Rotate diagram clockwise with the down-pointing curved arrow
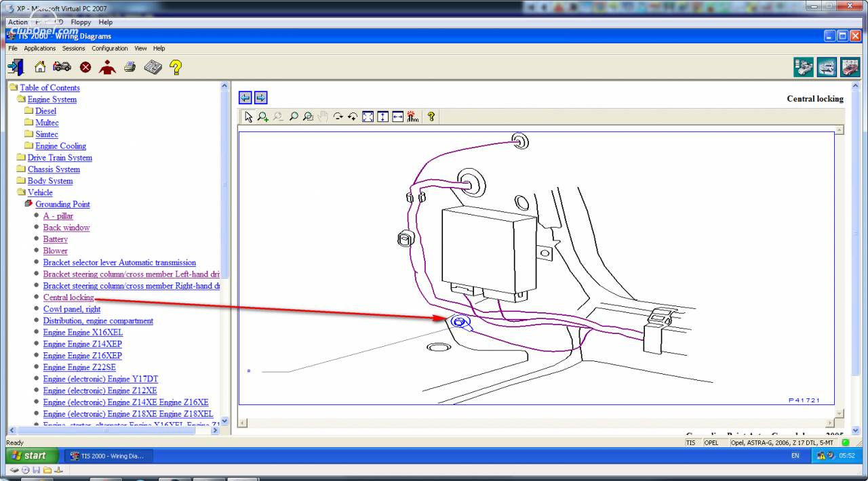 (338, 117)
